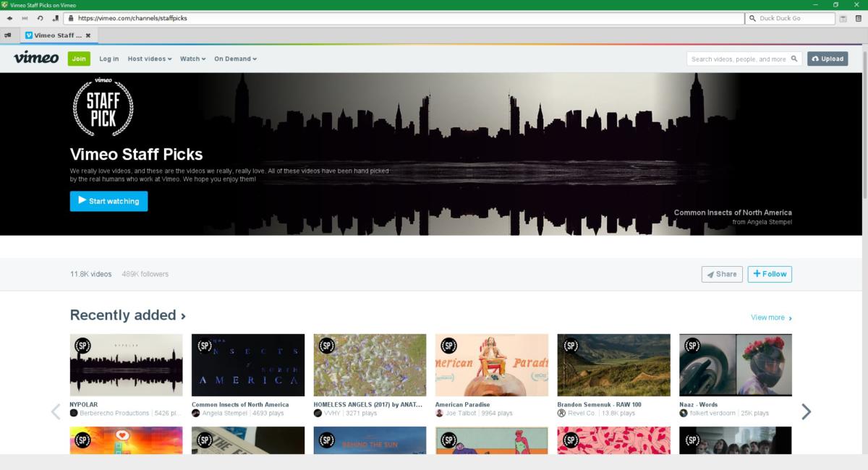Click the VVHY avatar icon
Viewport: 868px width, 470px height.
point(318,414)
